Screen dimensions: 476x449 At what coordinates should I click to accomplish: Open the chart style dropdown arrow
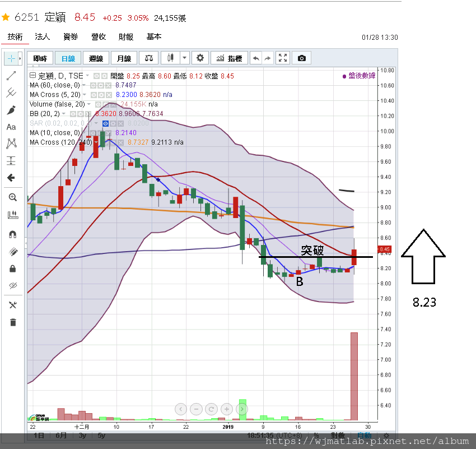[x=185, y=58]
